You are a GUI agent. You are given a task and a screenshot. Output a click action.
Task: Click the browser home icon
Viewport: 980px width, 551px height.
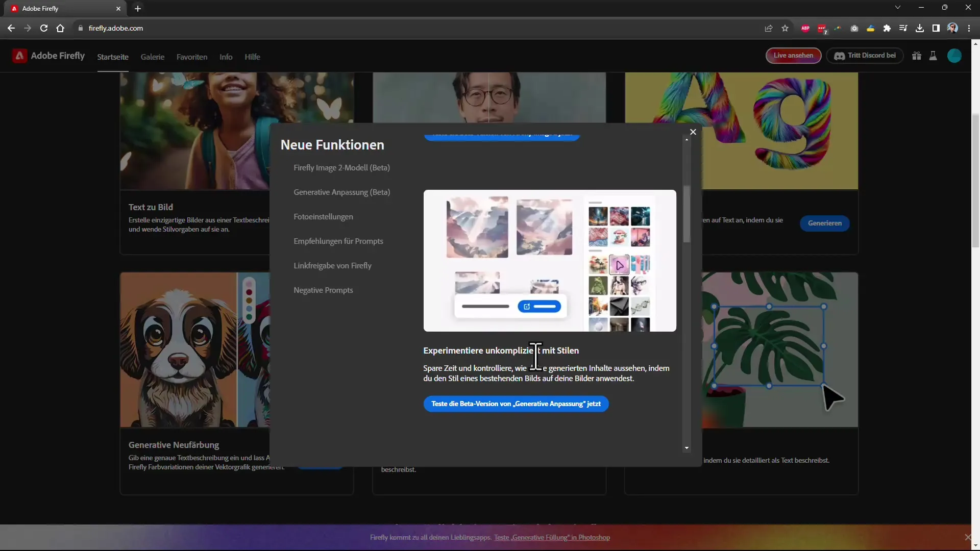pos(60,28)
